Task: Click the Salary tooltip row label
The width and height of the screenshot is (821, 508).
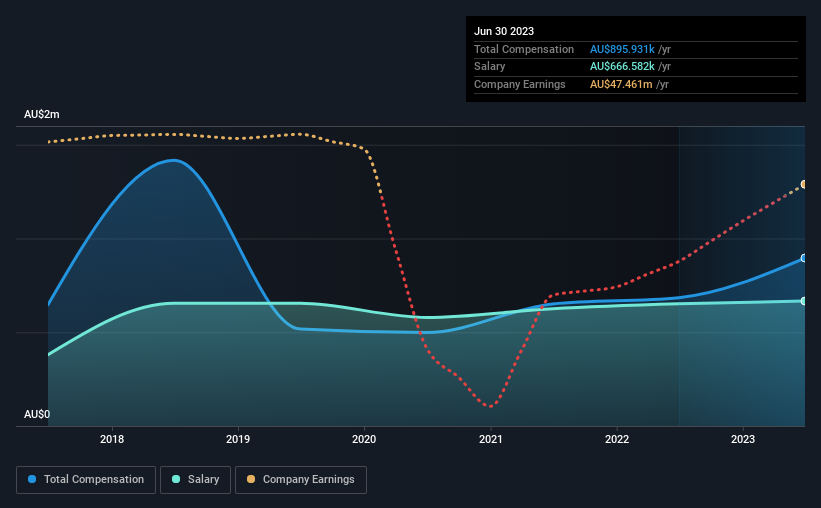Action: tap(490, 67)
